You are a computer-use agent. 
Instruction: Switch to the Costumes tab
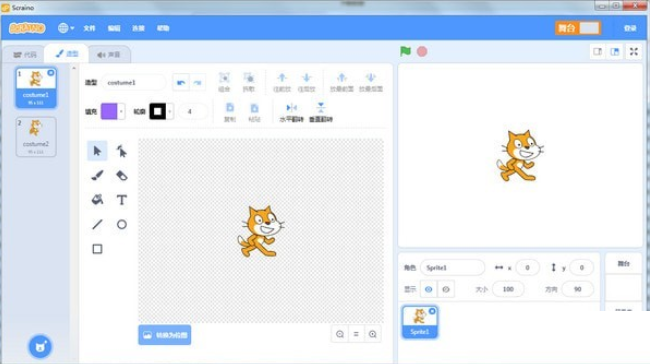(67, 53)
